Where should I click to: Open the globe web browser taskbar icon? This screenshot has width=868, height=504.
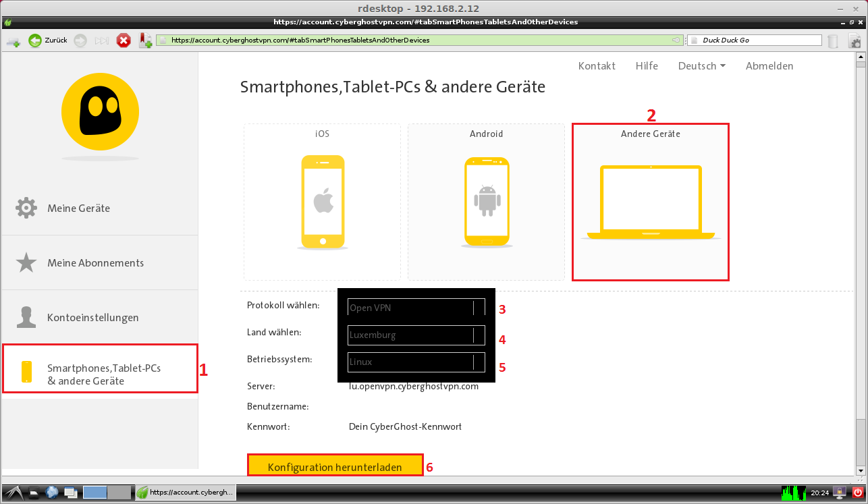53,493
